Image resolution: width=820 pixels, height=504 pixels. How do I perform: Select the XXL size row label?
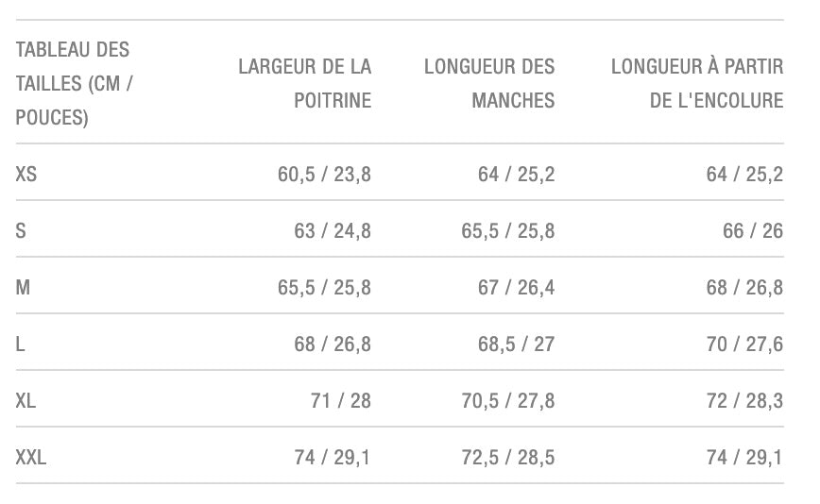click(31, 457)
